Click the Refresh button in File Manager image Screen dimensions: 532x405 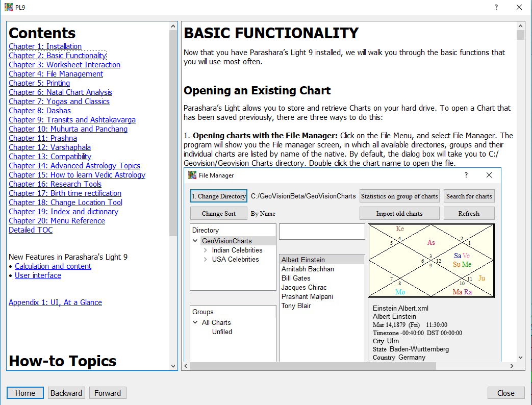pyautogui.click(x=469, y=213)
